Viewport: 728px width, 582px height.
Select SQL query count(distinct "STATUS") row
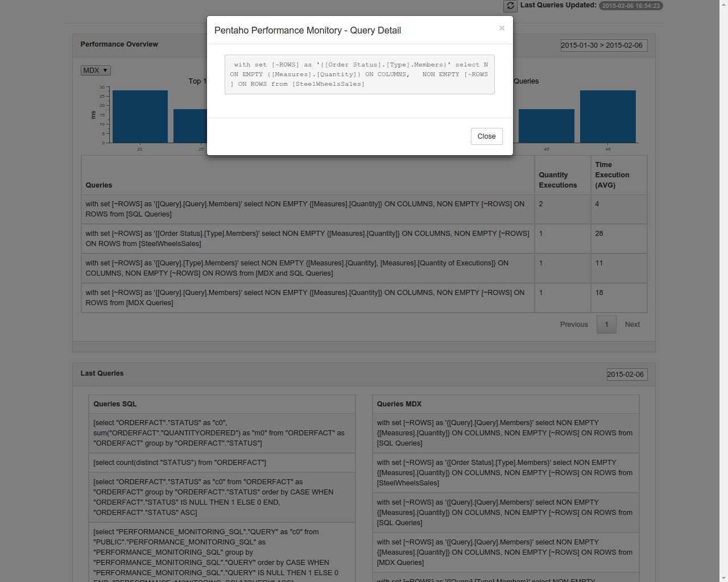coord(222,463)
